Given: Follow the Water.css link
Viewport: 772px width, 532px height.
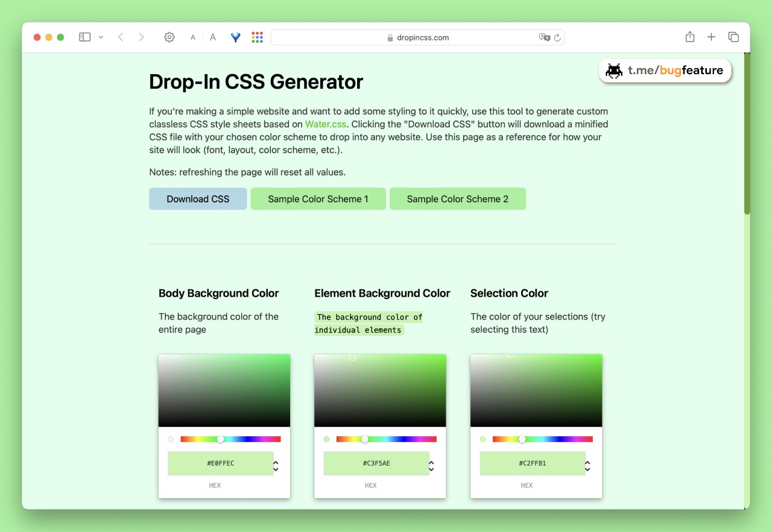Looking at the screenshot, I should point(326,124).
